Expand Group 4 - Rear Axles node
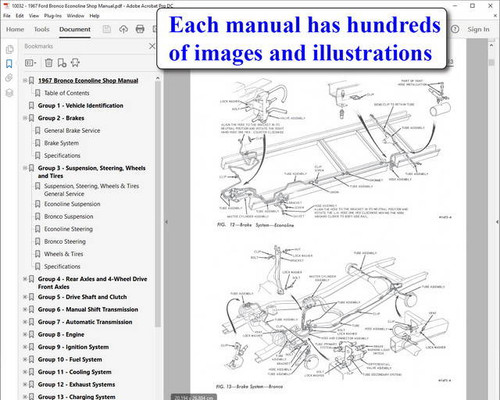500x400 pixels. [x=25, y=279]
